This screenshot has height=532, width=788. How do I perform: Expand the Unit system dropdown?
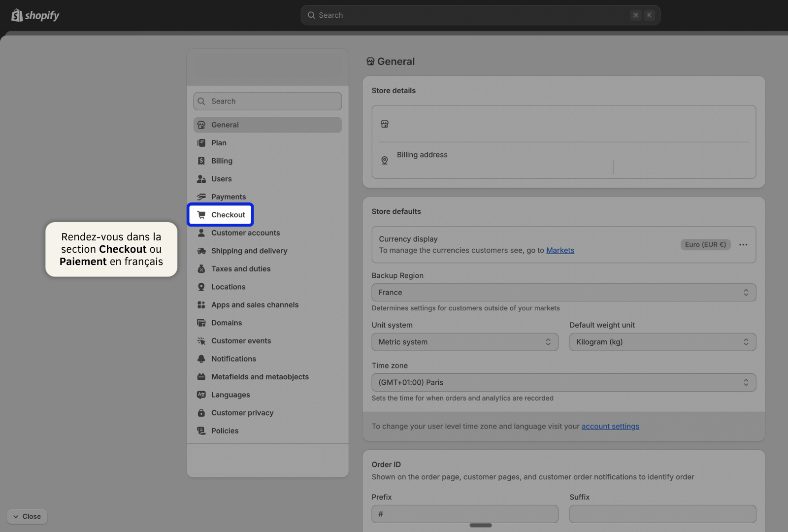coord(464,342)
